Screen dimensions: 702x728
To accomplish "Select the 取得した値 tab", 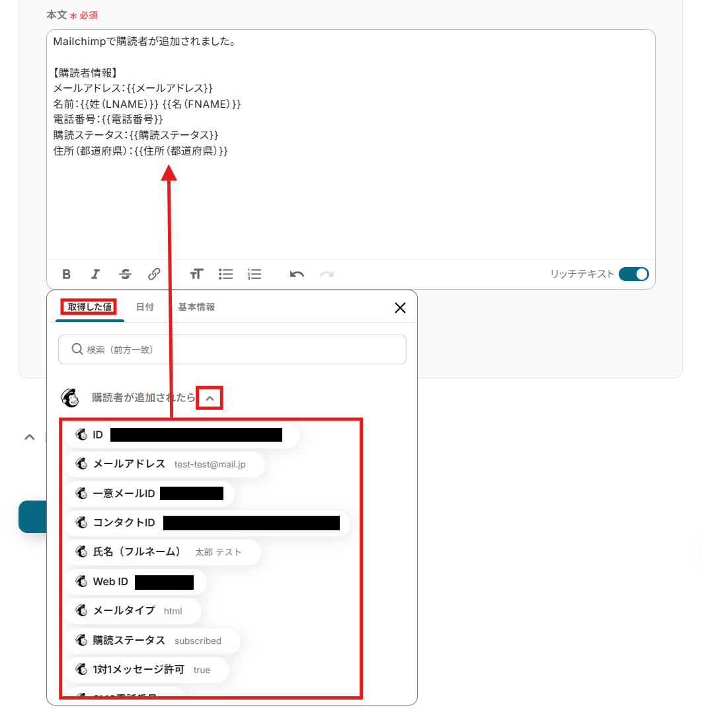I will tap(89, 307).
